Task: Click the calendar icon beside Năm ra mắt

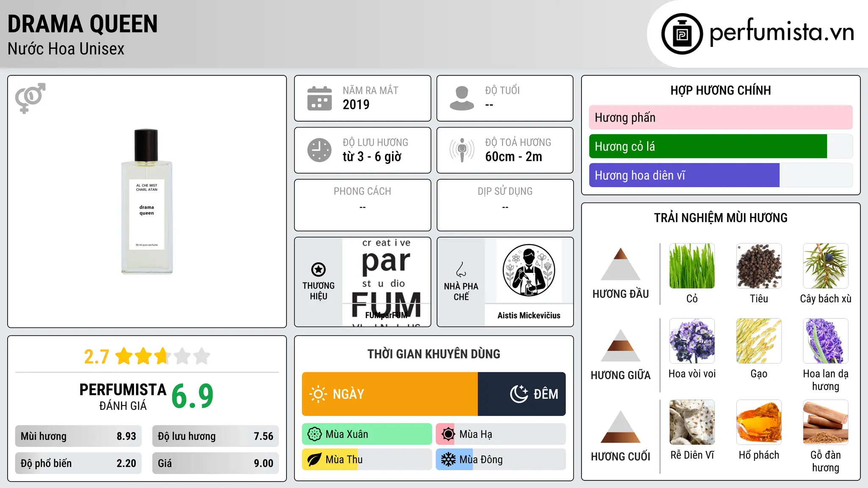Action: click(320, 98)
